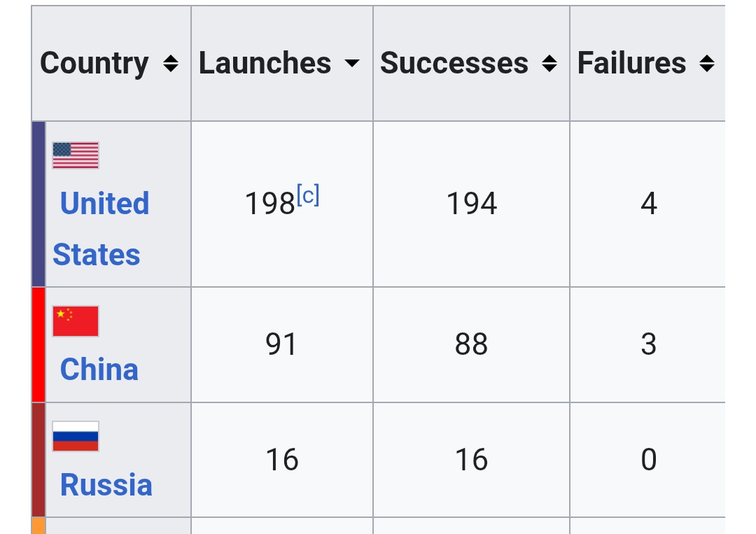Screen dimensions: 756x534
Task: Follow the Russia country link
Action: click(106, 485)
